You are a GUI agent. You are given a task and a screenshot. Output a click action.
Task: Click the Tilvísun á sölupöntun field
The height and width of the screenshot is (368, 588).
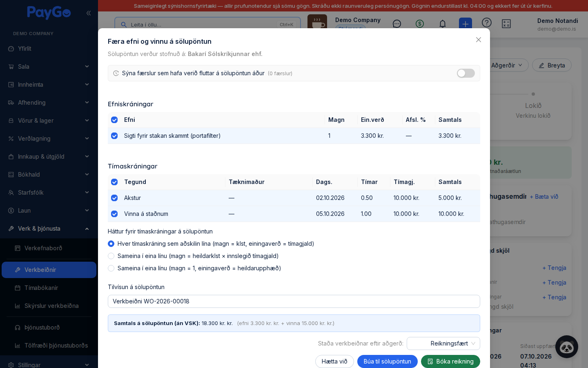click(294, 301)
